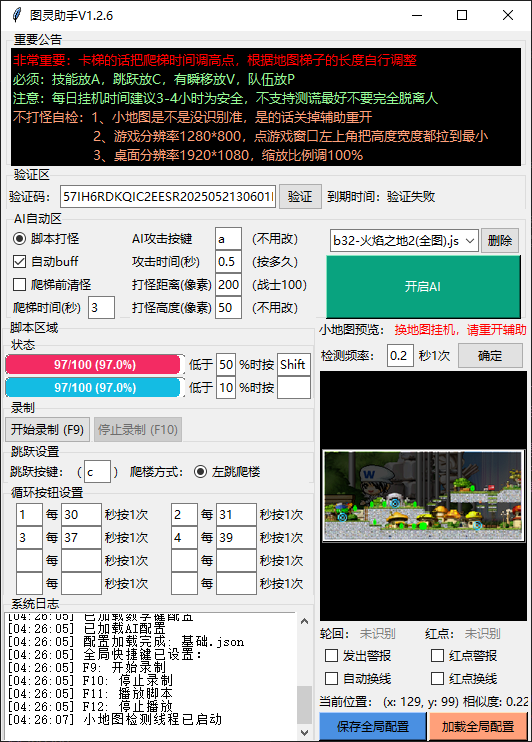
Task: Click the empty MP hotkey field
Action: [294, 388]
